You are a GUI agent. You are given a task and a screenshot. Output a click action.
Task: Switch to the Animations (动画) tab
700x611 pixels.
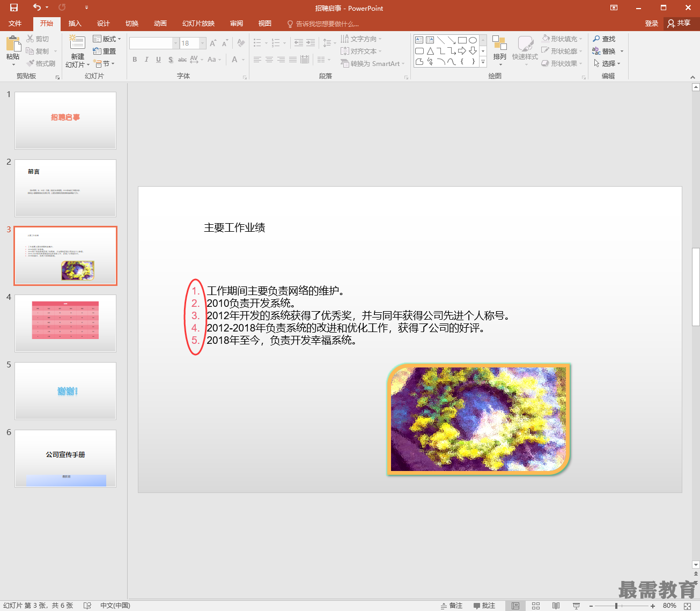pyautogui.click(x=160, y=23)
